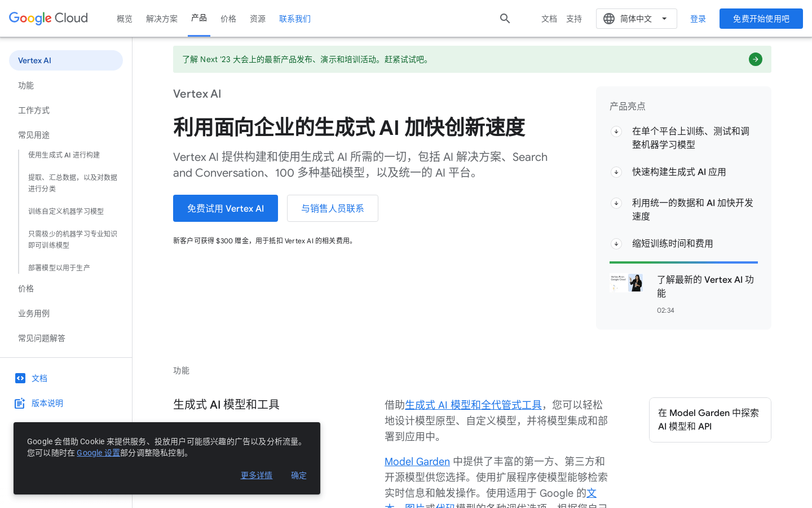The height and width of the screenshot is (508, 812).
Task: Click 利用统一的数据和 AI 加快开发速度 highlight
Action: pos(694,209)
